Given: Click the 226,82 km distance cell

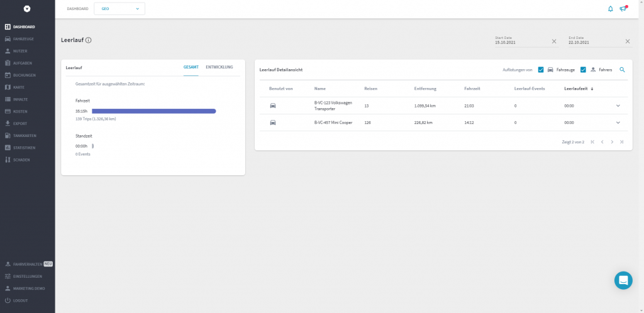Looking at the screenshot, I should coord(423,123).
